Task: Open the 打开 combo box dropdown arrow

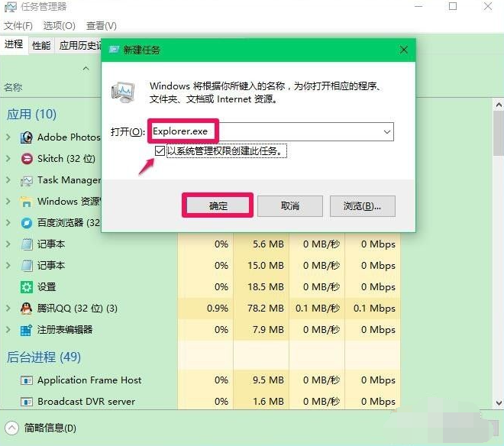Action: [387, 131]
